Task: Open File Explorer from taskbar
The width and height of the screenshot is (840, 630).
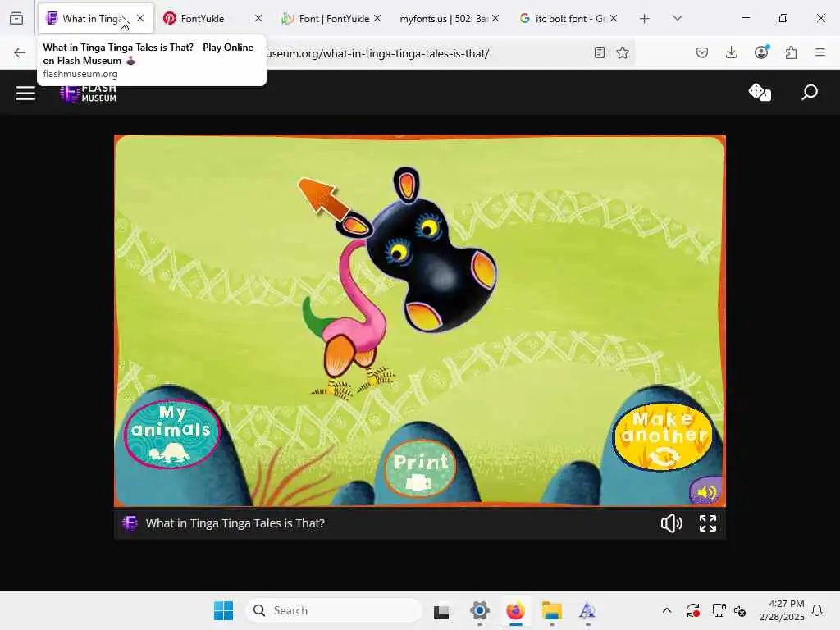Action: pyautogui.click(x=551, y=610)
